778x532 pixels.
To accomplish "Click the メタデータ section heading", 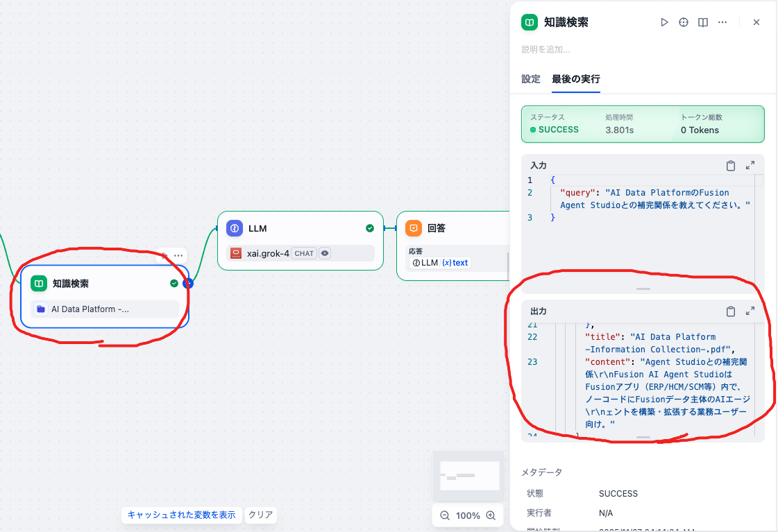I will point(542,472).
